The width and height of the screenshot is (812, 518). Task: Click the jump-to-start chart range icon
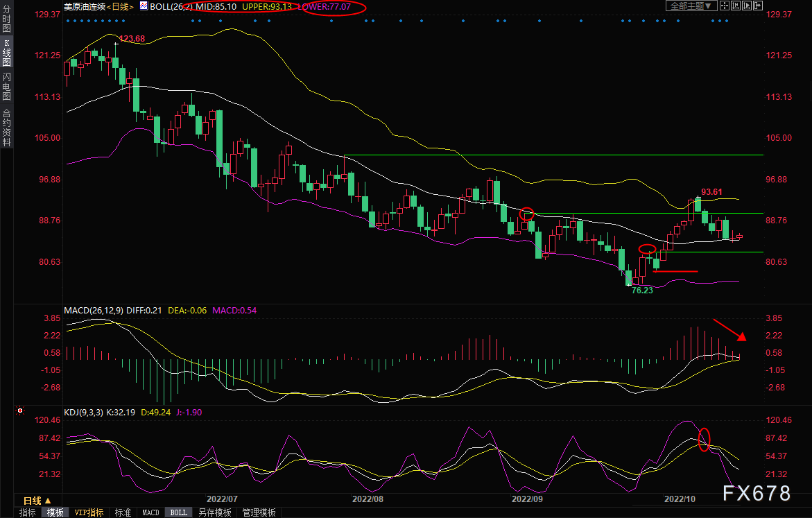coord(736,6)
